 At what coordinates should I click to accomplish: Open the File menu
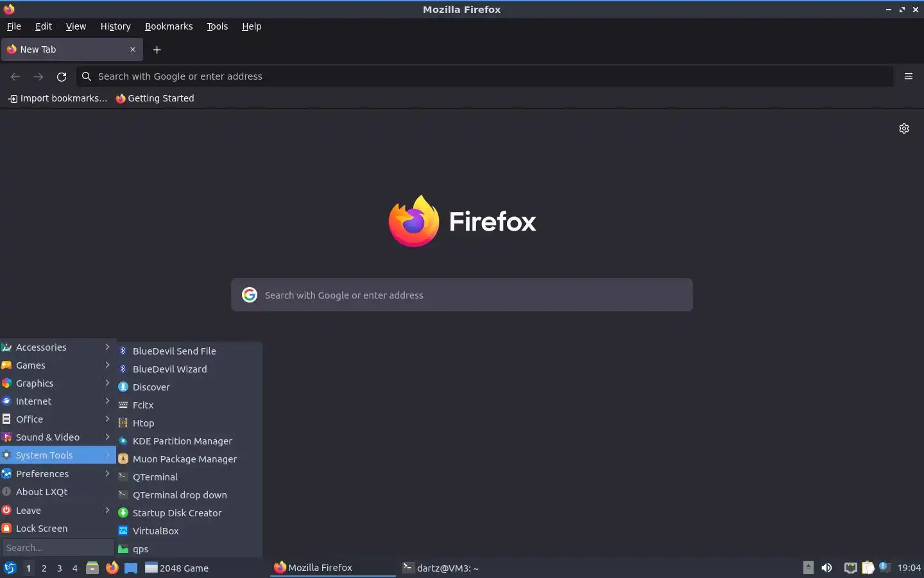pos(14,26)
